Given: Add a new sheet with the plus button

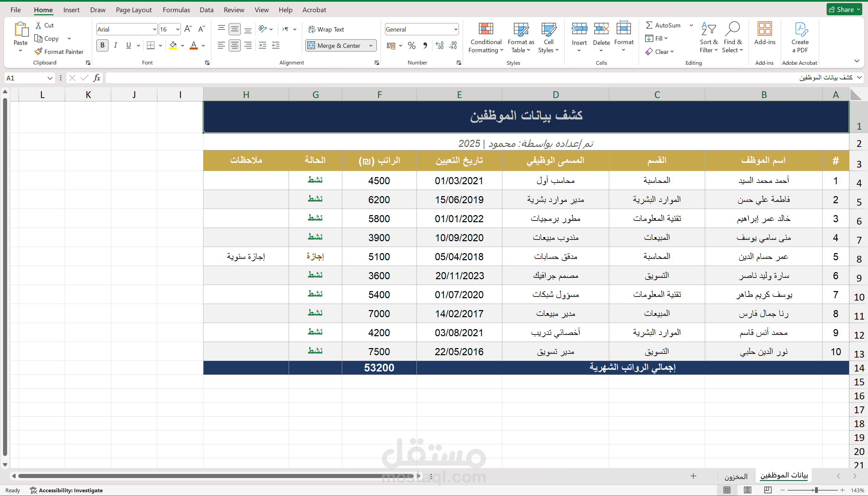Looking at the screenshot, I should coord(693,476).
